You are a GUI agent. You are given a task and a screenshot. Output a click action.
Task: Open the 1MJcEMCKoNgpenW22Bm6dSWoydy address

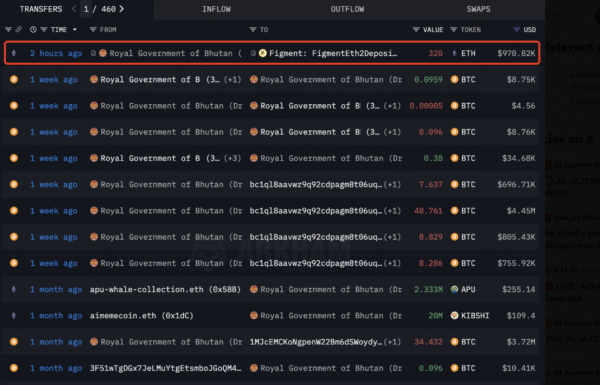(x=316, y=342)
